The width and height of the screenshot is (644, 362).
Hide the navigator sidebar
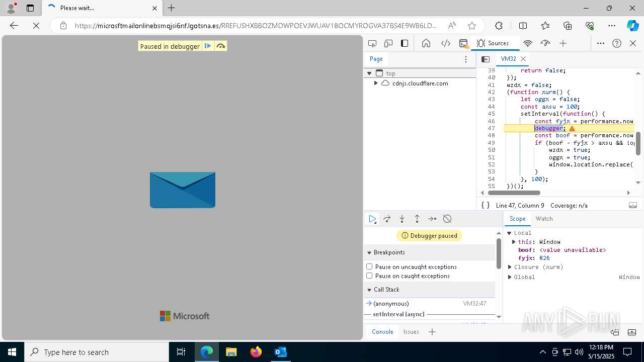click(x=486, y=59)
